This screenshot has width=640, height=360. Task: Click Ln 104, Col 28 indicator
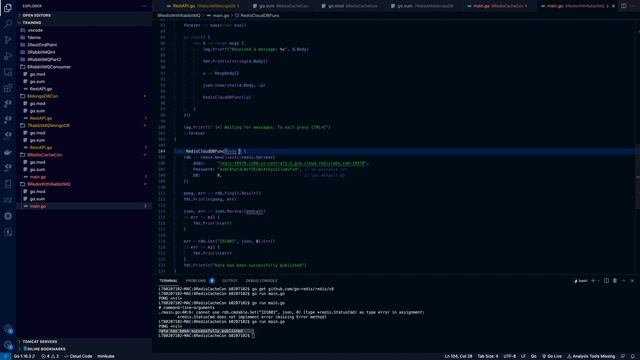[458, 356]
